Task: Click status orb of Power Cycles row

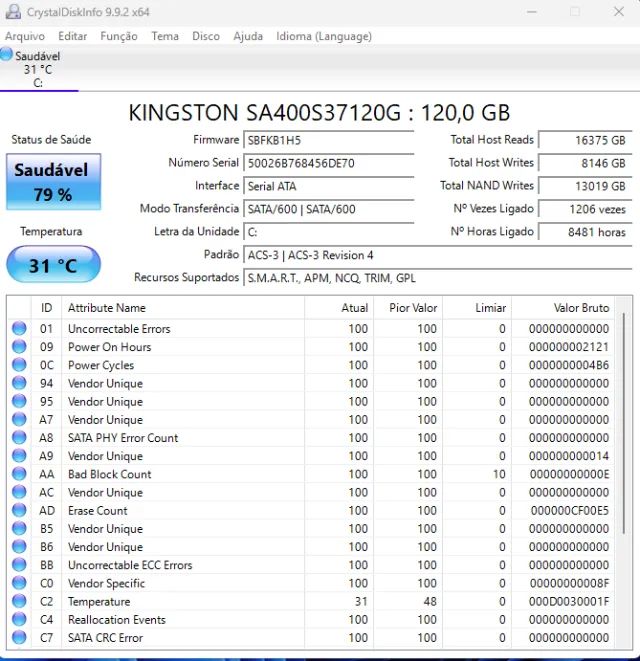Action: tap(19, 364)
